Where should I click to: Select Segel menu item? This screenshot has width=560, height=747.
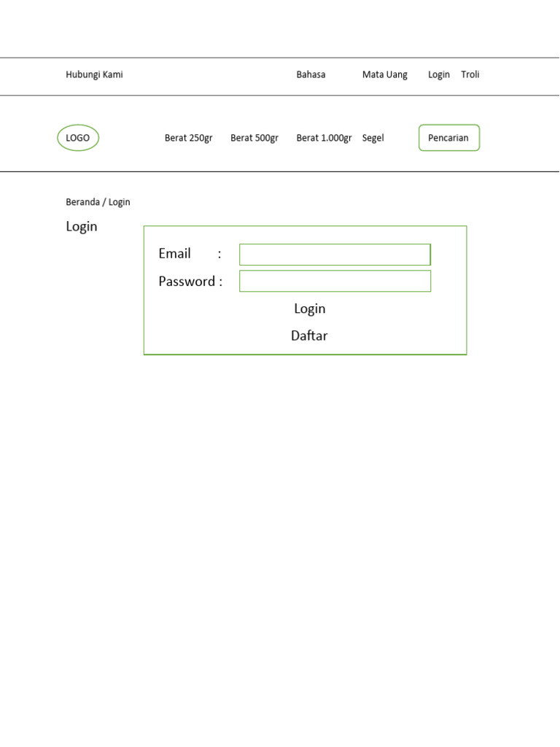click(x=373, y=138)
